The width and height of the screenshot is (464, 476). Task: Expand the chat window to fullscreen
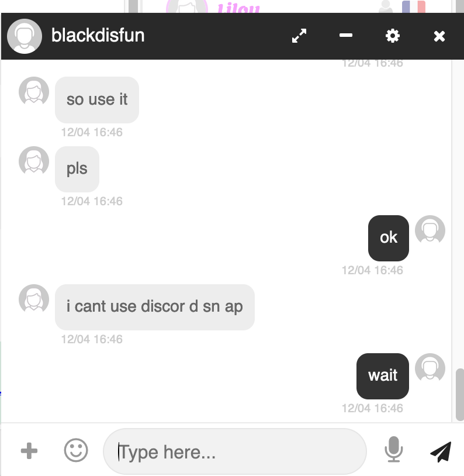pos(299,36)
